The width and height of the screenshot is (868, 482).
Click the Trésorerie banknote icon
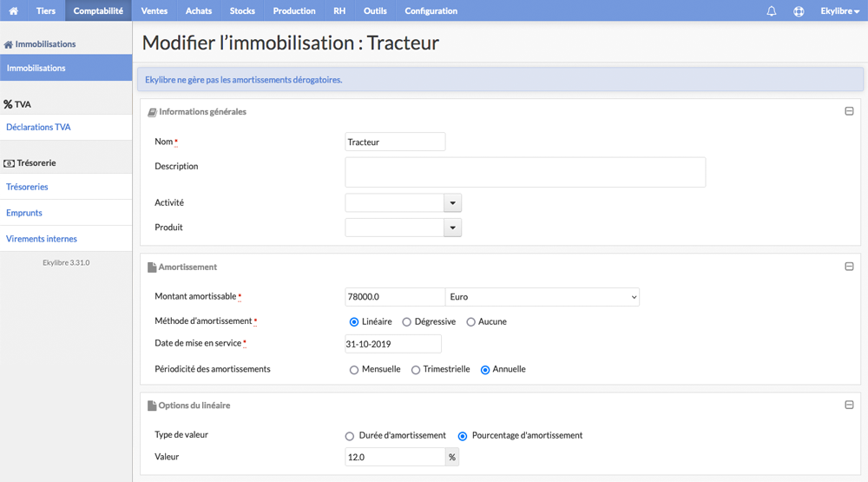coord(9,163)
